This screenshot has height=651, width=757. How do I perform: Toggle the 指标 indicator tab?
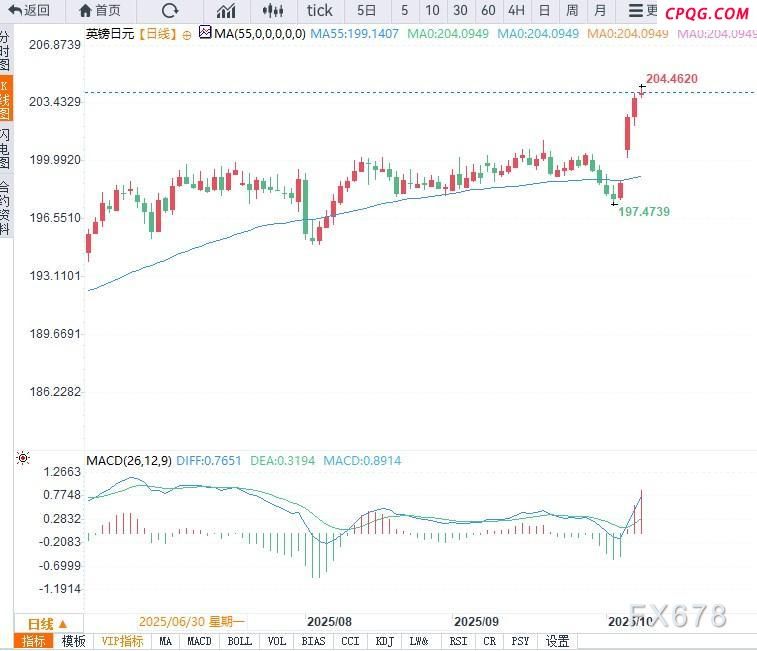point(33,641)
